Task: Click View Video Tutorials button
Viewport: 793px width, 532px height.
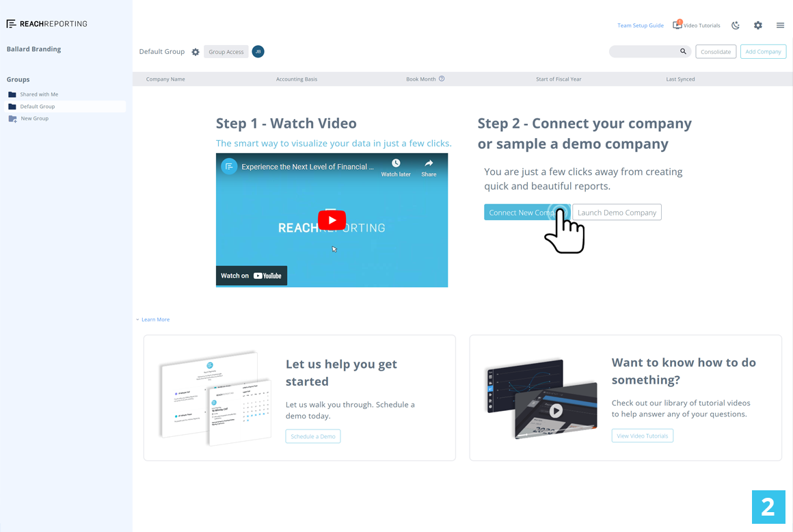Action: [x=643, y=436]
